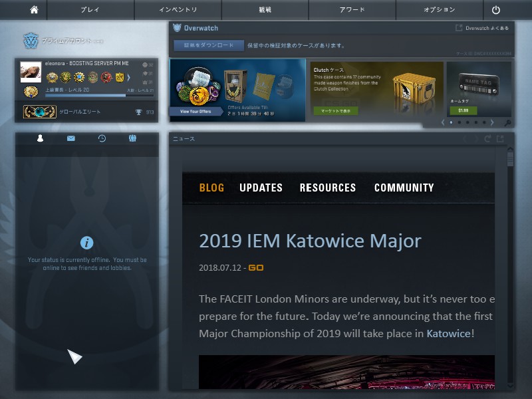Image resolution: width=532 pixels, height=399 pixels.
Task: Click the Katowice link in the article
Action: [x=448, y=334]
